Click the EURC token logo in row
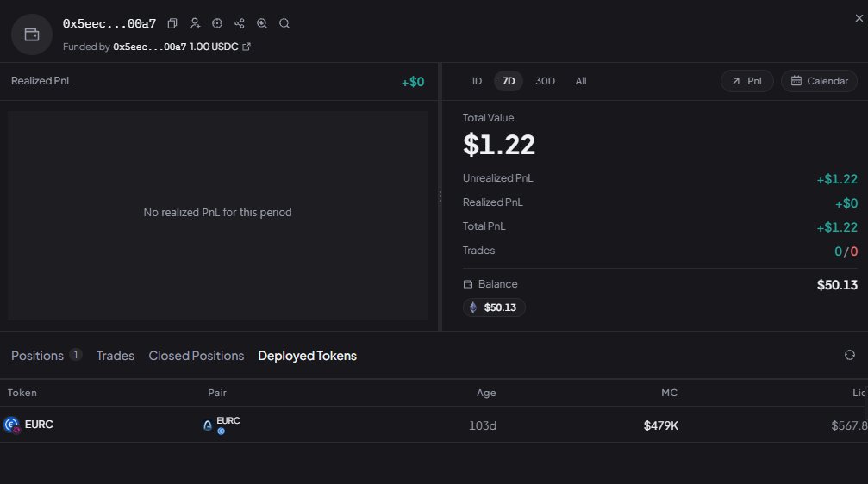Screen dimensions: 868x484 click(x=11, y=425)
